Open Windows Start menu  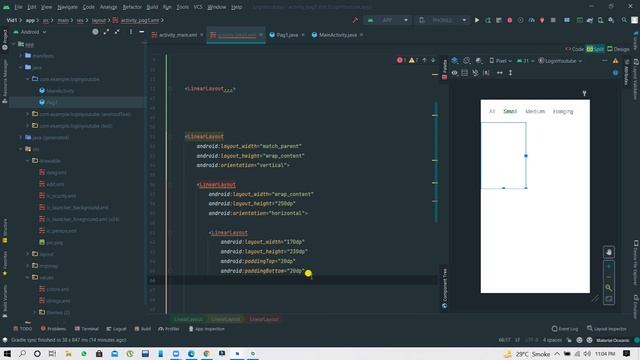tap(7, 353)
